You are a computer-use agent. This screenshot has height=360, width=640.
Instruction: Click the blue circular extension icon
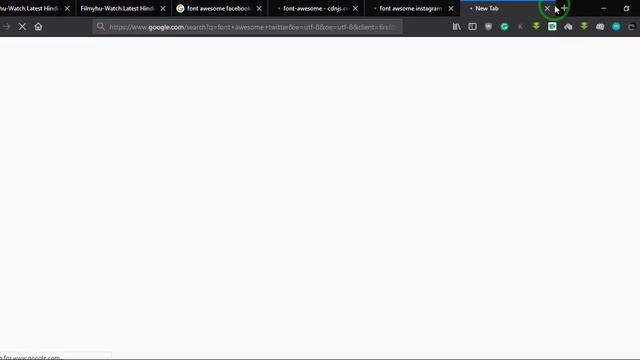pyautogui.click(x=616, y=27)
